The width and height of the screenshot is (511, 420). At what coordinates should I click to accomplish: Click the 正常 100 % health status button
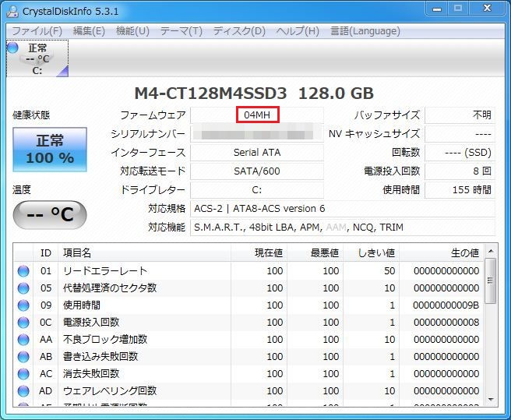point(50,150)
